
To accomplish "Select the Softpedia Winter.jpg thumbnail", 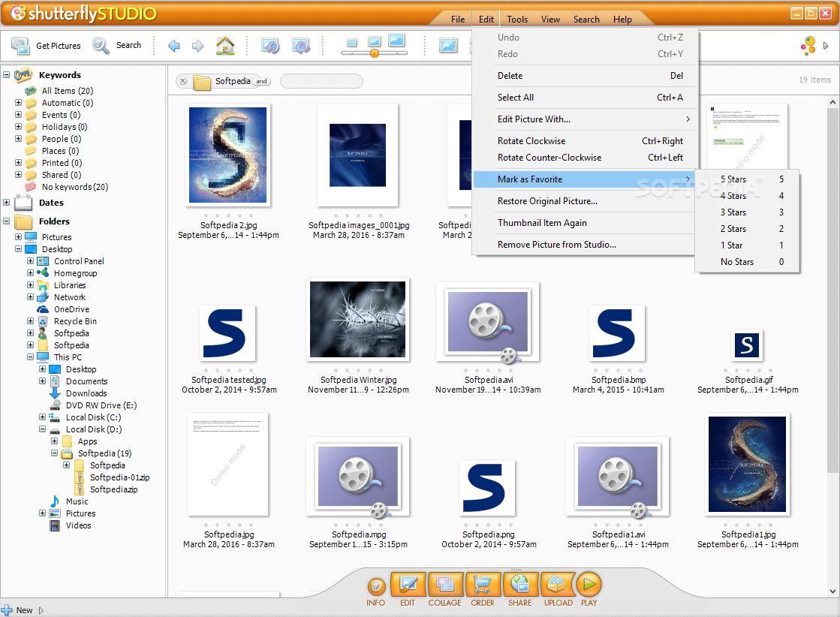I will pyautogui.click(x=358, y=319).
